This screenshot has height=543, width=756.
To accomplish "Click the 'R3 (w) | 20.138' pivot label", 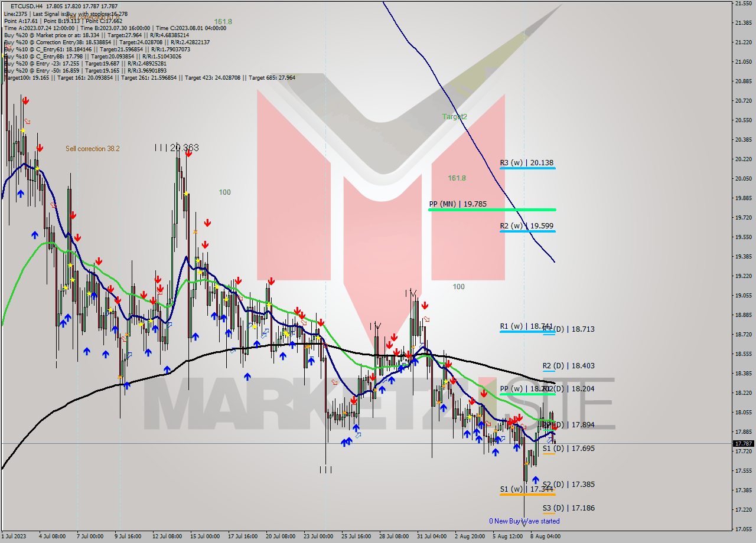I will tap(527, 163).
